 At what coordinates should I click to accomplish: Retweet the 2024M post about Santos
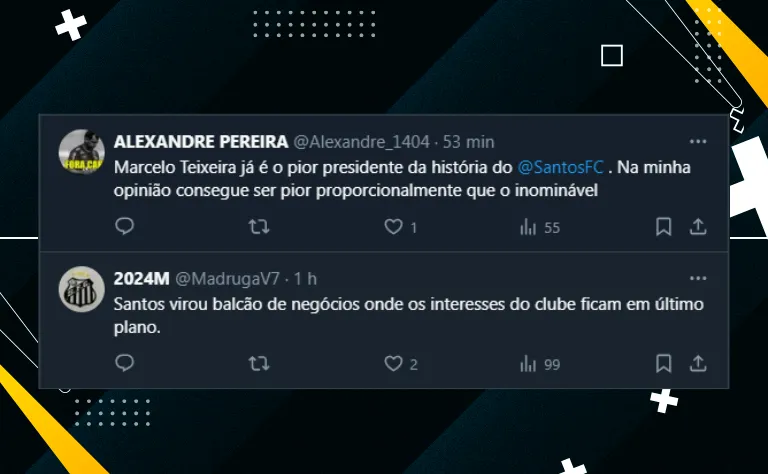tap(259, 364)
